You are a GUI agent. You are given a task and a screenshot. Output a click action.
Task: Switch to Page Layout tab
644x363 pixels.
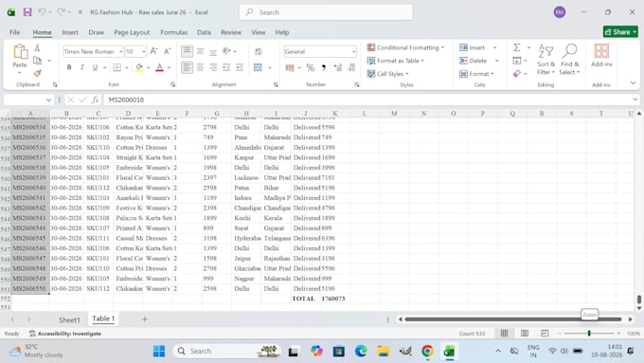pyautogui.click(x=132, y=32)
